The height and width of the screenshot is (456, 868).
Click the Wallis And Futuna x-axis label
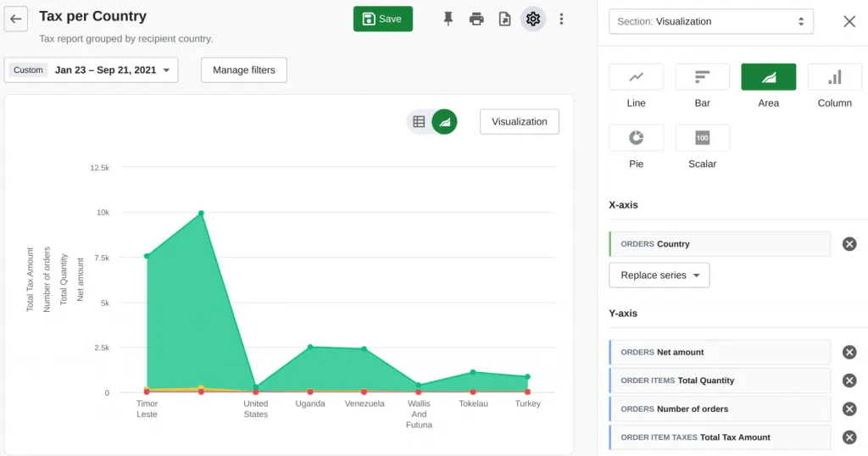coord(419,414)
